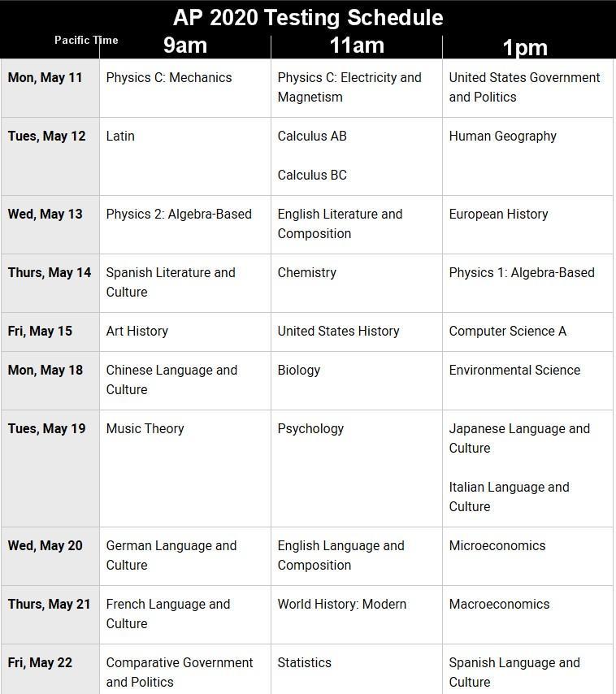Select the 9am column header
Screen dimensions: 616x694
(x=184, y=45)
